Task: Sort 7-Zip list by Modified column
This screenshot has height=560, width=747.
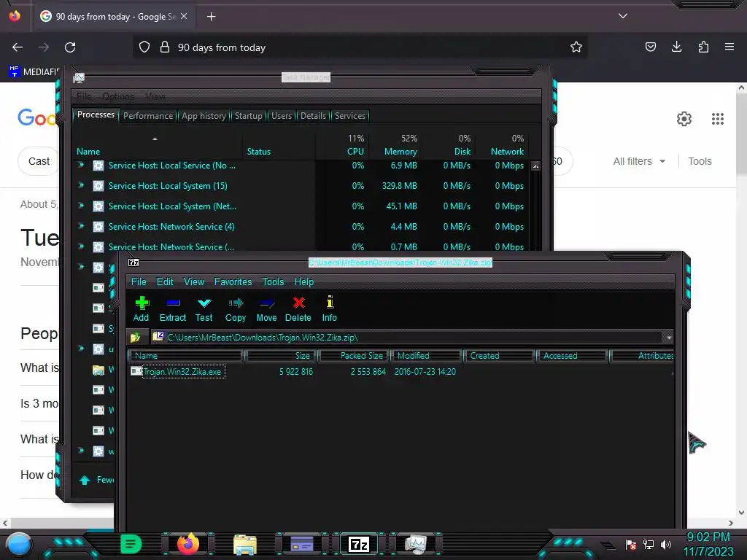Action: click(x=426, y=356)
